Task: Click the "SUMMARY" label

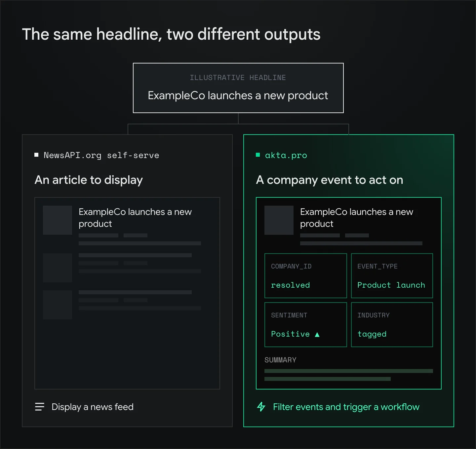Action: coord(280,360)
